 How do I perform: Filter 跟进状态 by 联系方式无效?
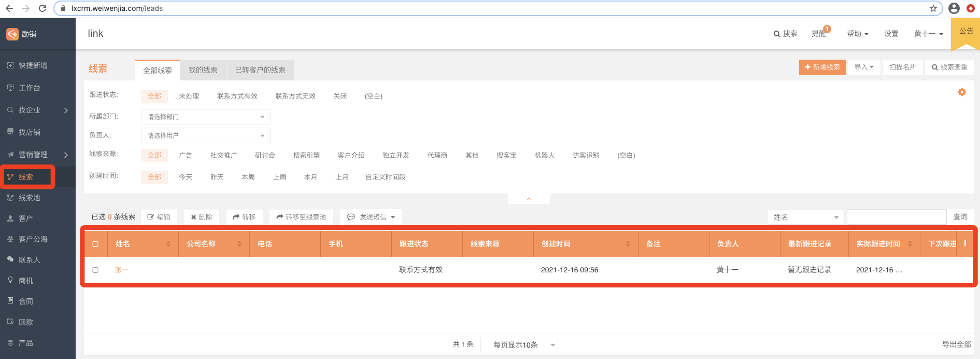[295, 96]
